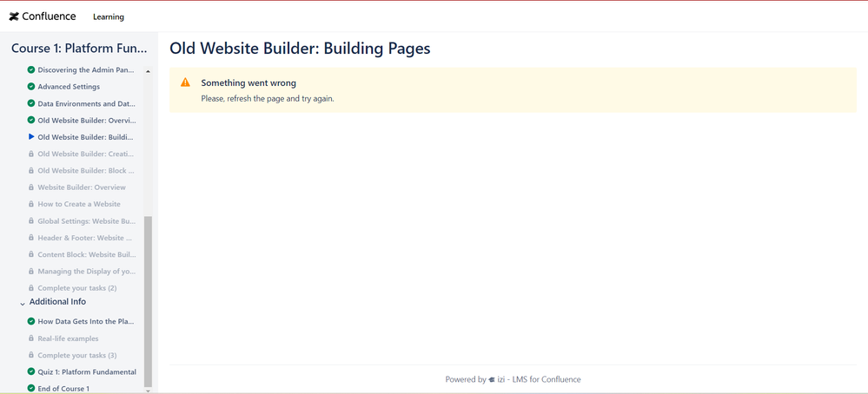Click the izi - LMS for Confluence footer link
868x394 pixels.
539,379
